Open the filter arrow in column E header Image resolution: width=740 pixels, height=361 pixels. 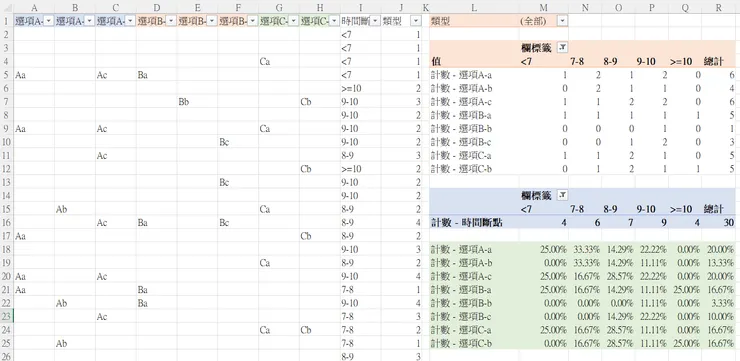pos(212,21)
